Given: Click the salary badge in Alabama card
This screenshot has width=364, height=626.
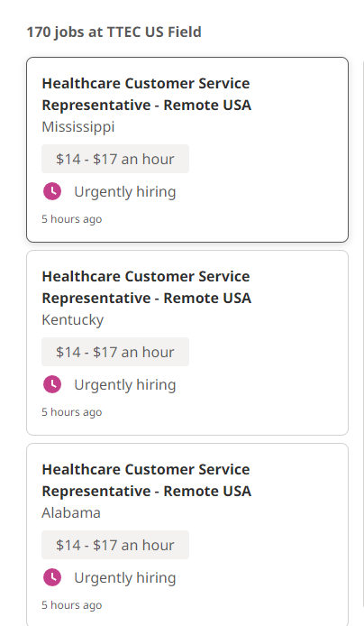Looking at the screenshot, I should pyautogui.click(x=115, y=545).
